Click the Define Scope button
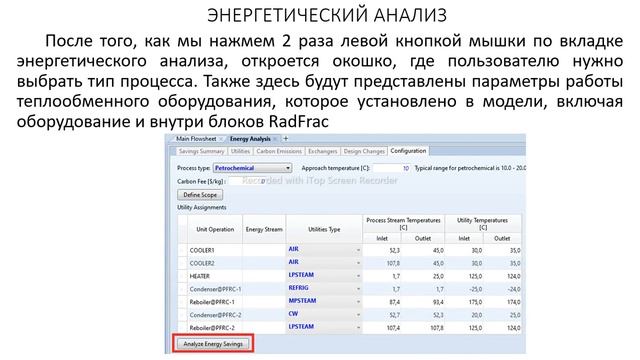 click(x=200, y=195)
